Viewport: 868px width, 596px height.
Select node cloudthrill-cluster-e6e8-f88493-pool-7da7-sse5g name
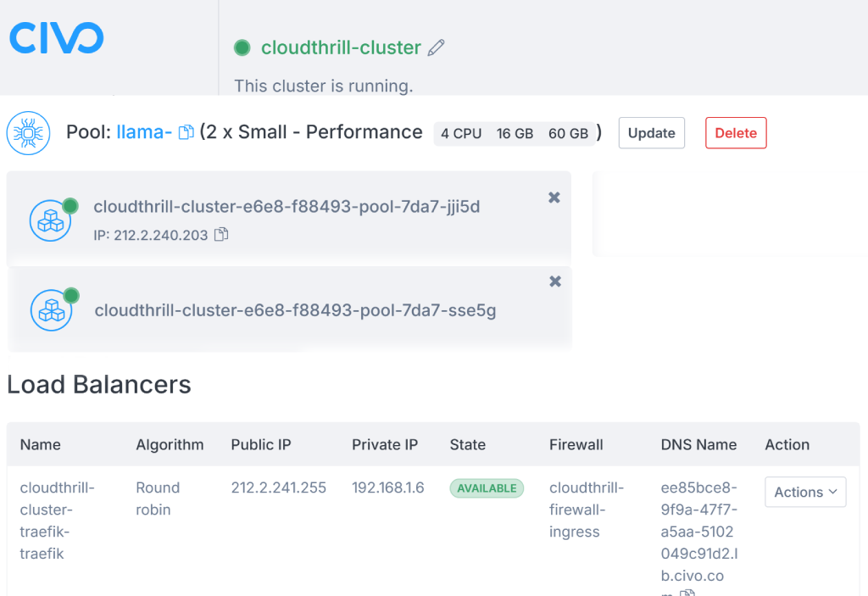coord(295,310)
